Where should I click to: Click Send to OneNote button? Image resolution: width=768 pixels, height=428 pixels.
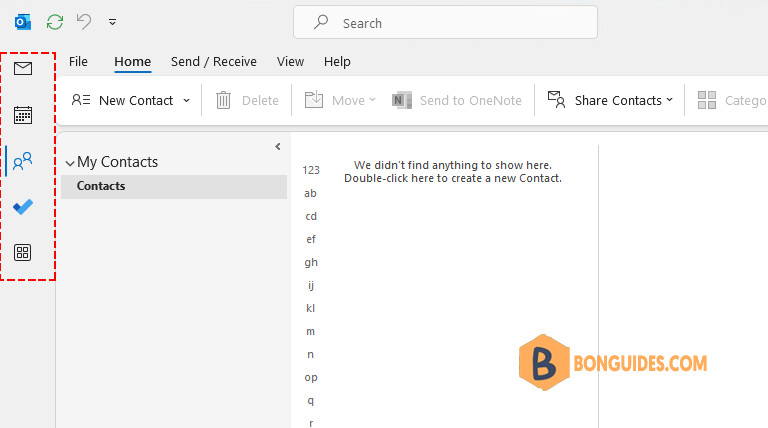(456, 100)
